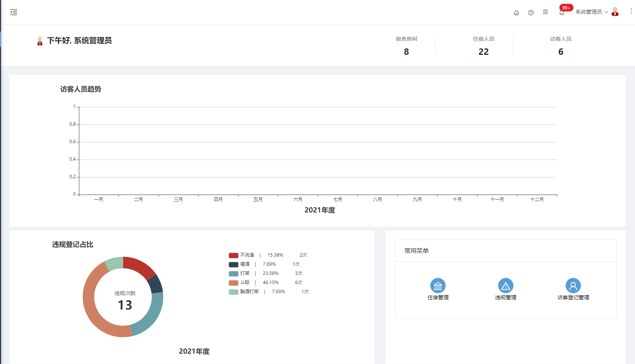Click the 违规次数 13 donut center
This screenshot has height=364, width=635.
[x=125, y=301]
